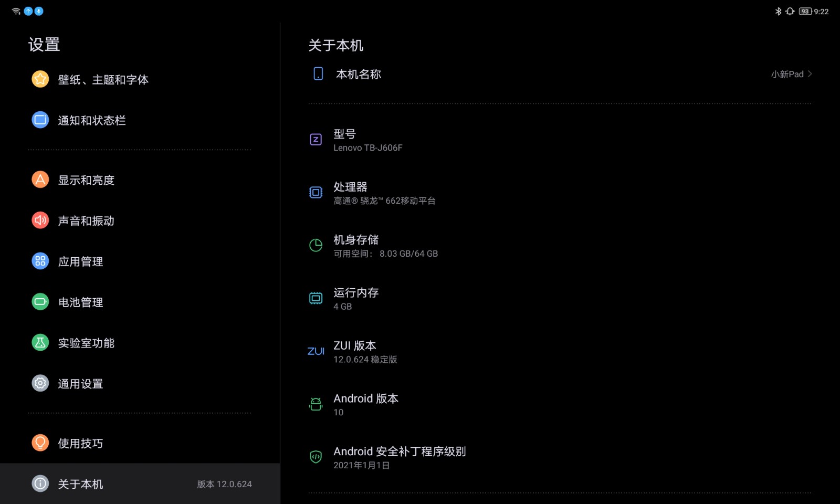The width and height of the screenshot is (840, 504).
Task: Click the 设置 page heading
Action: [44, 45]
